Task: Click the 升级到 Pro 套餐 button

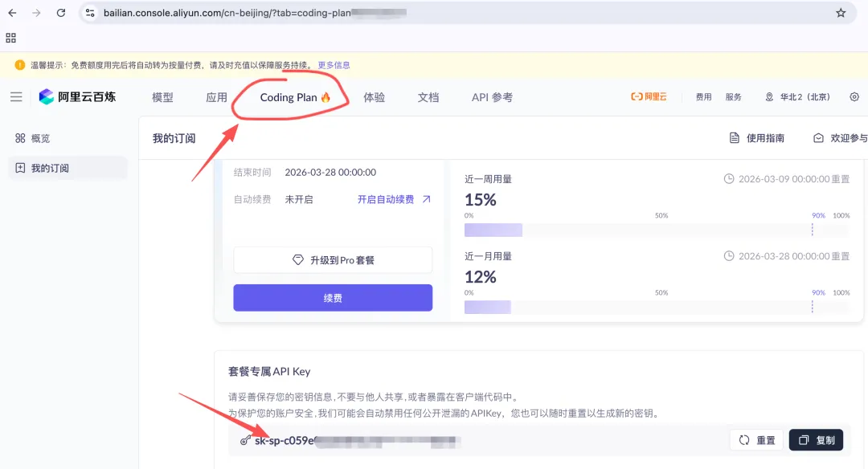Action: pos(333,260)
